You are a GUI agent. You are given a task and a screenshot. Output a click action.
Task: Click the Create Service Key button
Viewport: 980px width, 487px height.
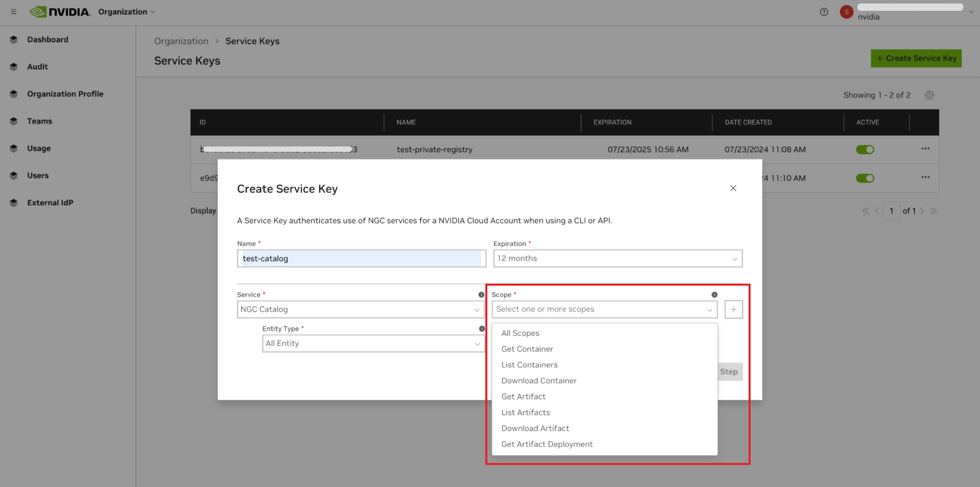coord(916,58)
